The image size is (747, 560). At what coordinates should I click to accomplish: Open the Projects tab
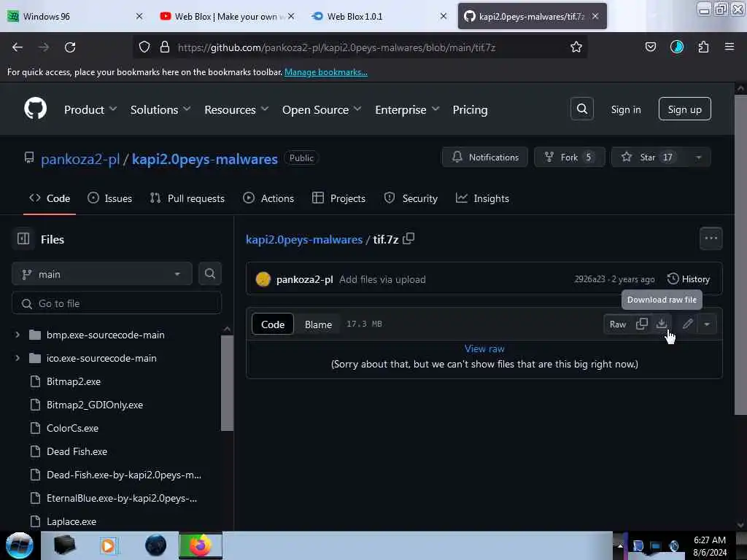(x=338, y=198)
